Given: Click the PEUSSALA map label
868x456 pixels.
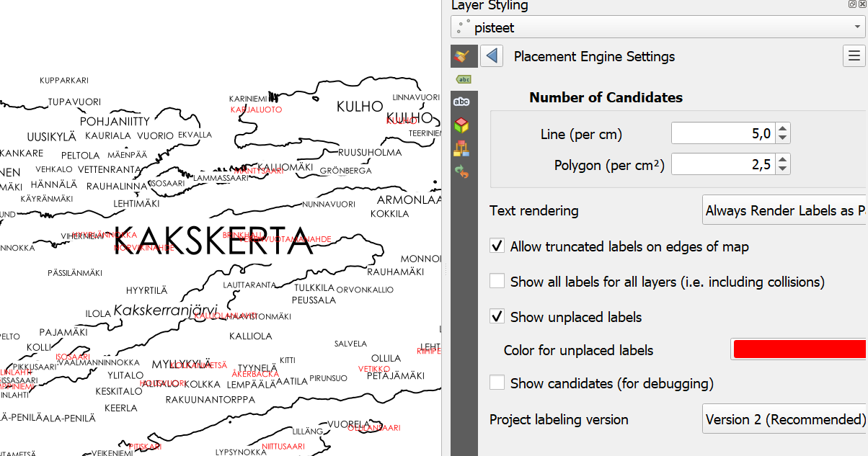Looking at the screenshot, I should [x=314, y=300].
